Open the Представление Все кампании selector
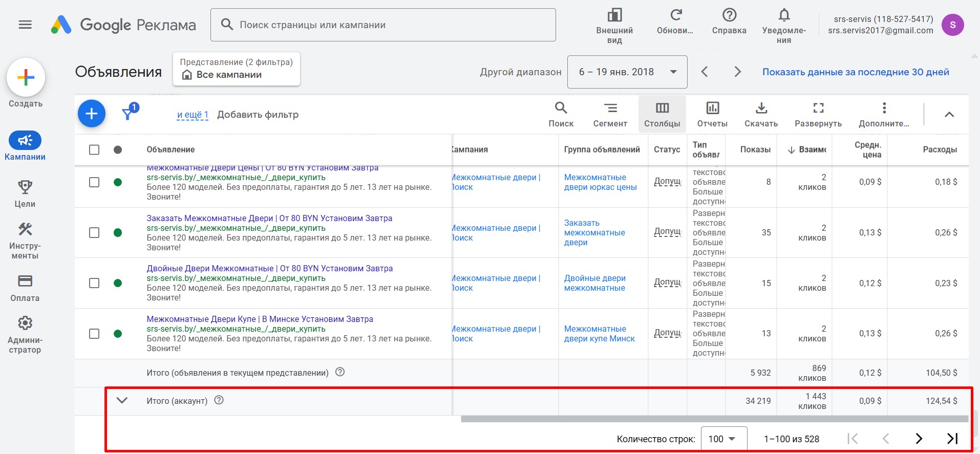980x454 pixels. click(x=237, y=69)
